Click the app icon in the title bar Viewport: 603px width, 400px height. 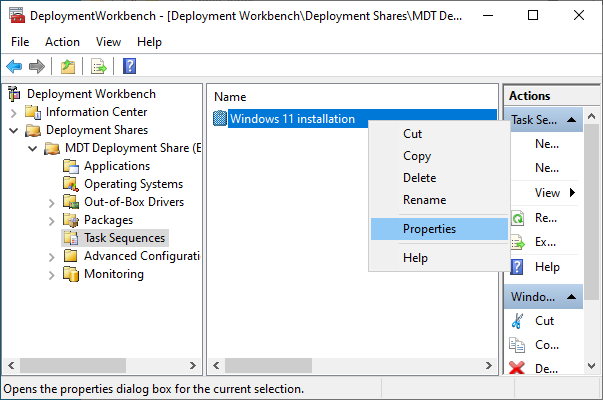tap(17, 16)
